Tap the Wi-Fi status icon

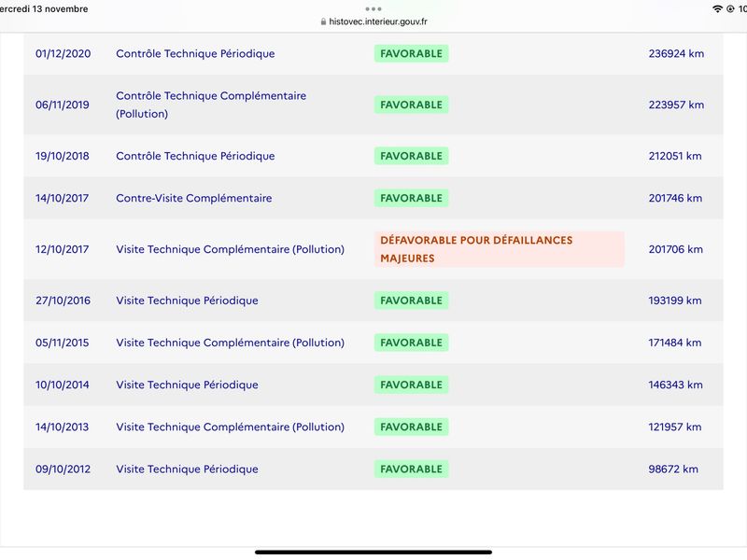click(x=717, y=9)
